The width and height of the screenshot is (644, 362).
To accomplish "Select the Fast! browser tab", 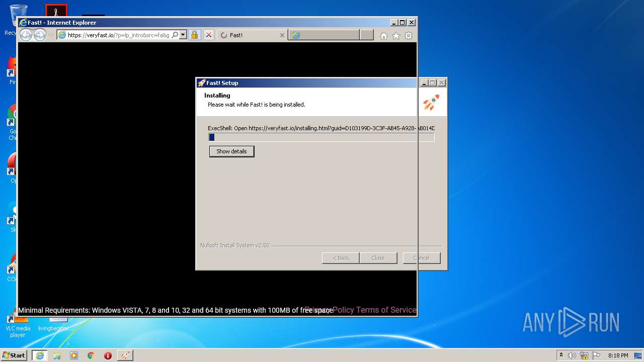I will (252, 35).
